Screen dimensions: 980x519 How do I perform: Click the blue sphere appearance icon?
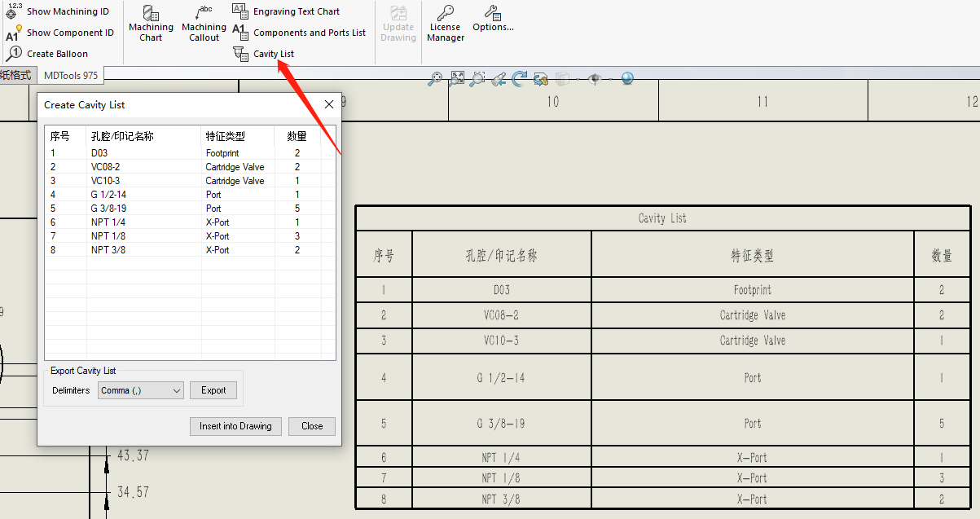click(x=627, y=78)
